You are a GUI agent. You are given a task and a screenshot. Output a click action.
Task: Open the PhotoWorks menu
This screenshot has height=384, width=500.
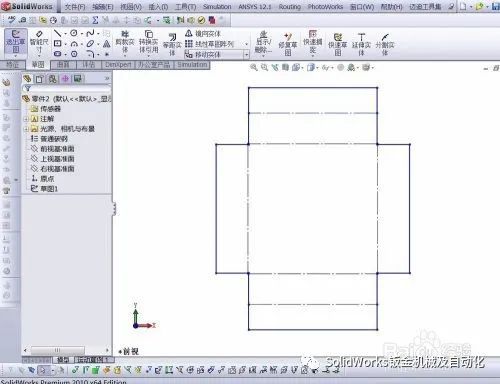click(325, 7)
